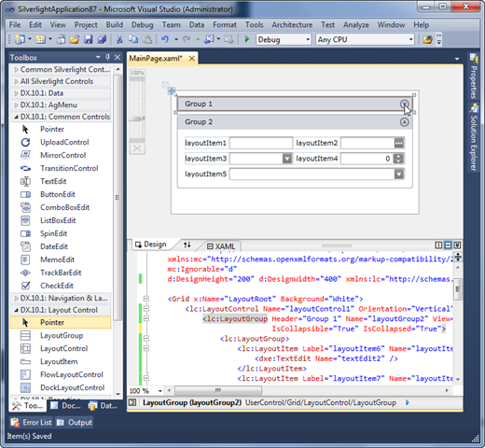Click layoutItem4 spin buttons

coord(399,159)
